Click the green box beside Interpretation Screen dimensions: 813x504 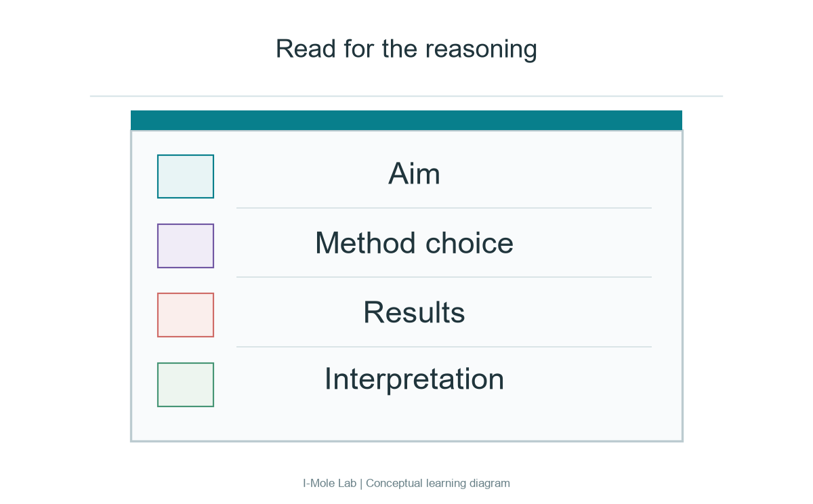[x=186, y=385]
